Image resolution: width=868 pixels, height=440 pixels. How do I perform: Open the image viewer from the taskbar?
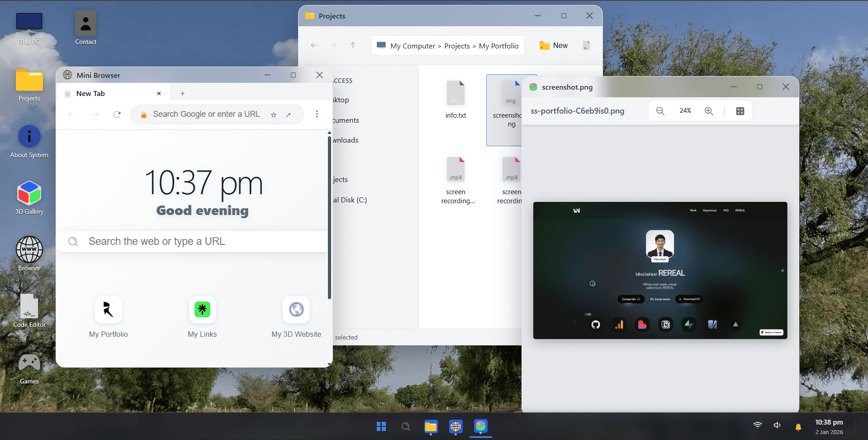click(480, 426)
